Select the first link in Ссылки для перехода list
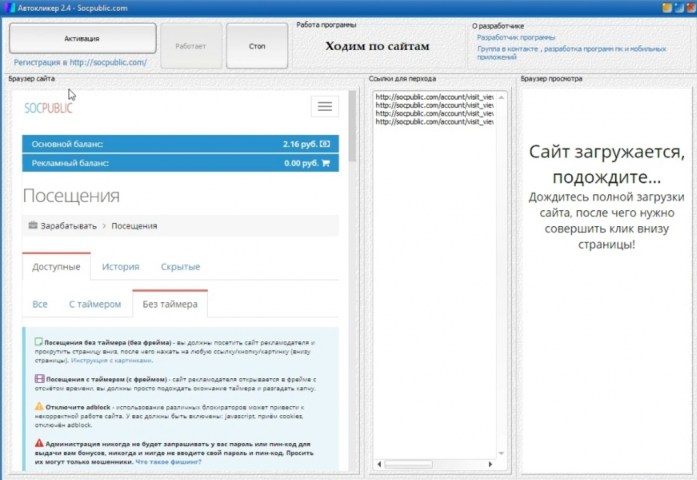The image size is (697, 480). (x=434, y=96)
